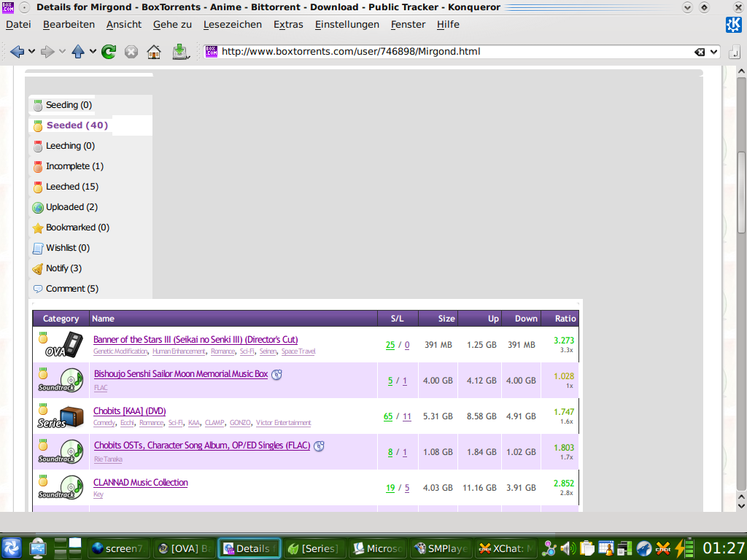Open the Back button history dropdown arrow
Viewport: 747px width, 560px height.
[x=31, y=52]
